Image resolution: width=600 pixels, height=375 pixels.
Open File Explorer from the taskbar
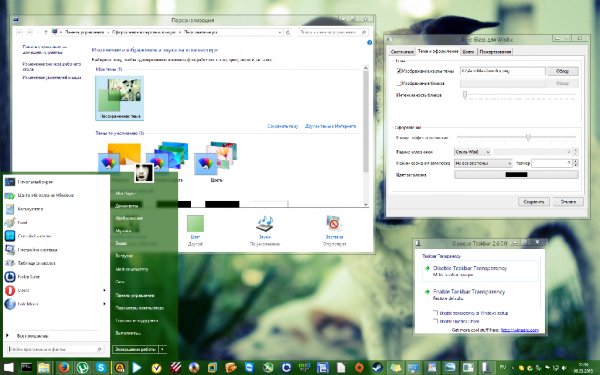[x=44, y=368]
